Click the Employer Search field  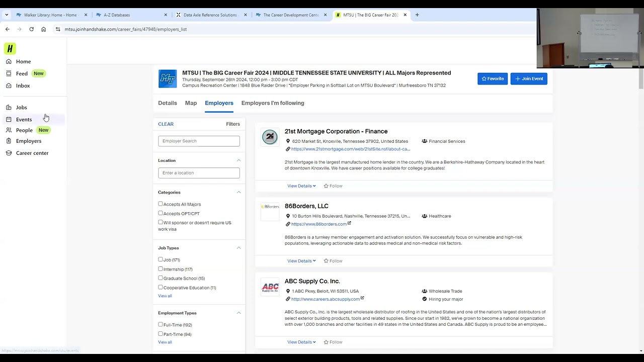(199, 141)
